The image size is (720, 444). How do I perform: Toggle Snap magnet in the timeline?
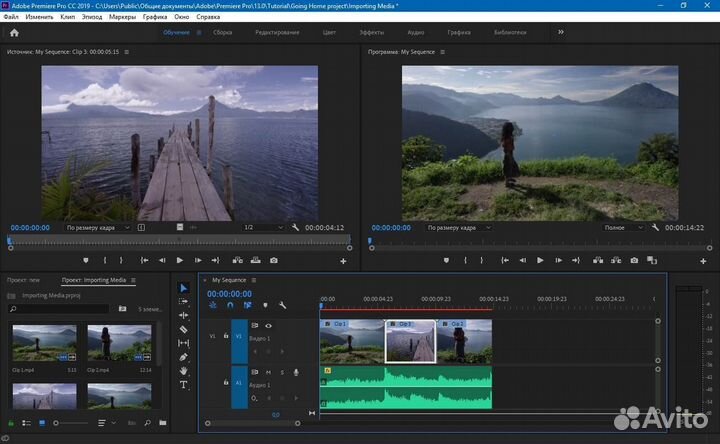229,306
